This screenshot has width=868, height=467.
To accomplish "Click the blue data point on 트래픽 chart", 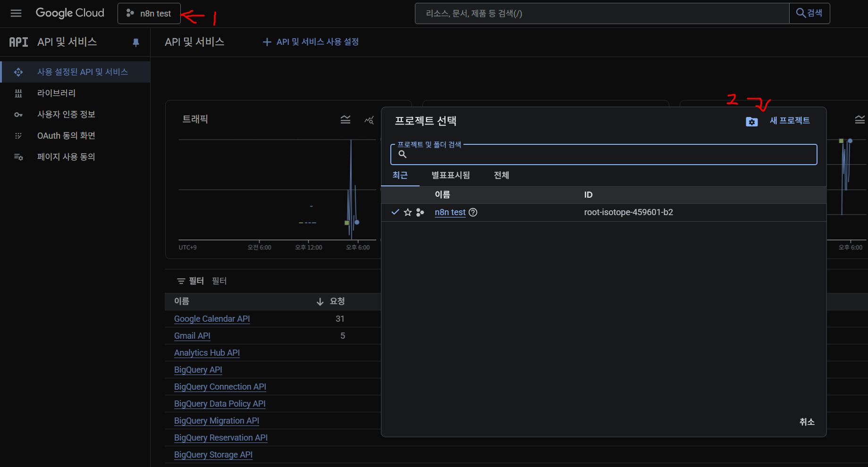I will pos(357,222).
